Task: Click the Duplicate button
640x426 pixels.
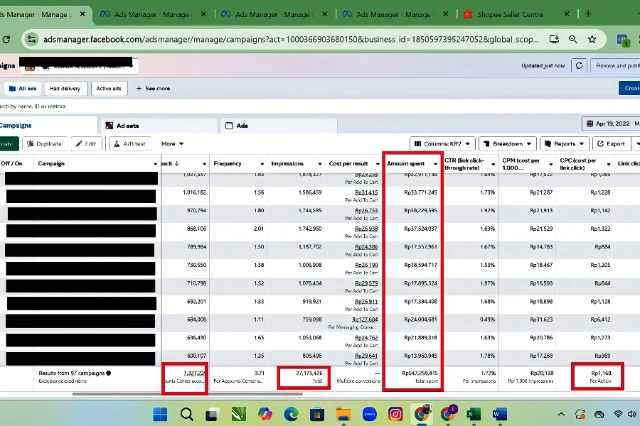Action: point(46,143)
